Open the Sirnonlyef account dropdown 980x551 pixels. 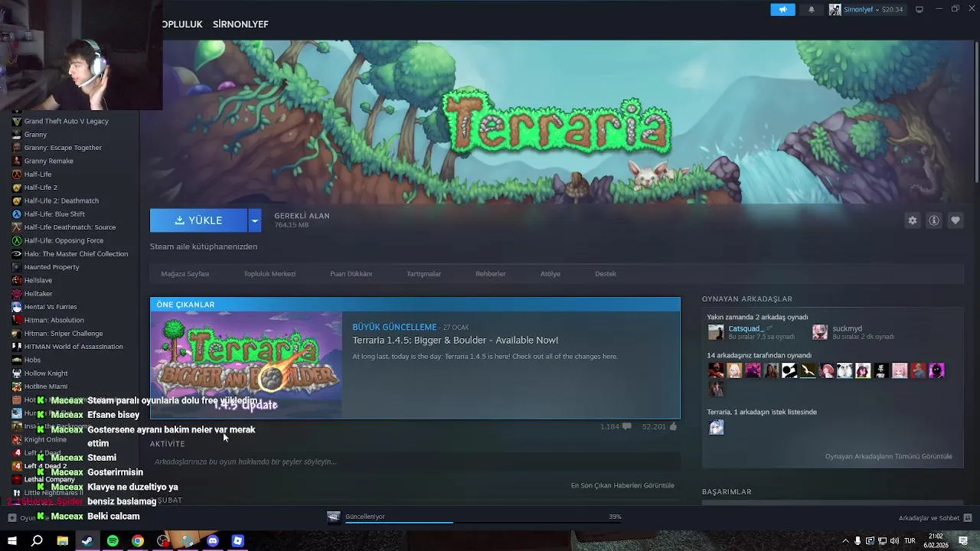[866, 9]
